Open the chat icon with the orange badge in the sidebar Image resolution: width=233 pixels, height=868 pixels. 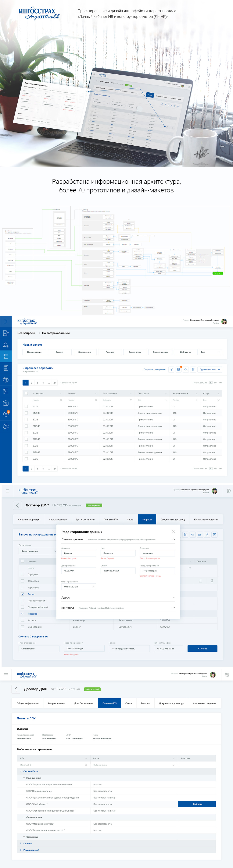6,415
